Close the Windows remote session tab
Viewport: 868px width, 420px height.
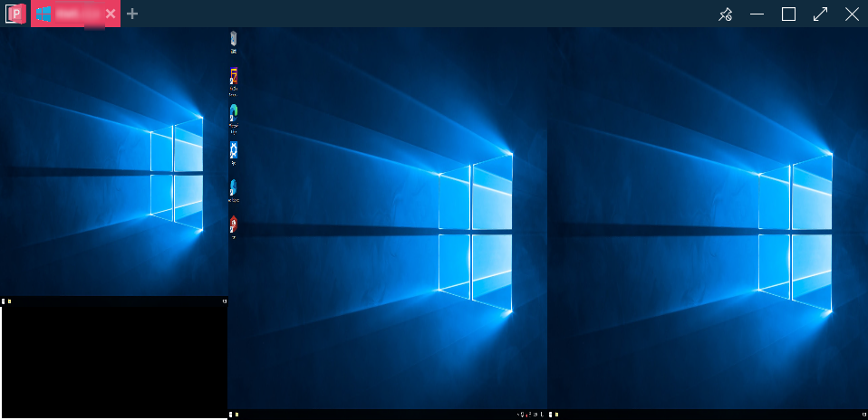pos(111,14)
